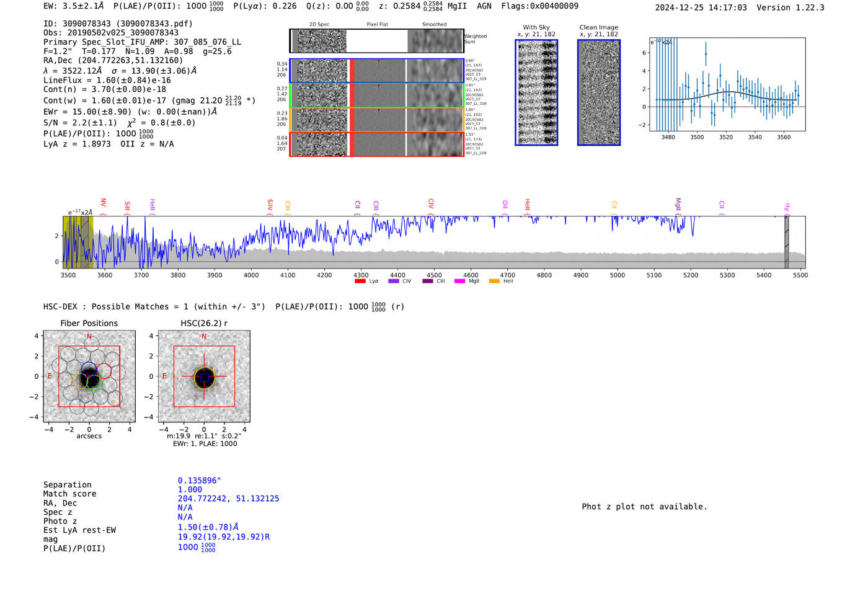The image size is (868, 591).
Task: Select the green-framed fiber 2D spectrum row
Action: click(x=377, y=96)
